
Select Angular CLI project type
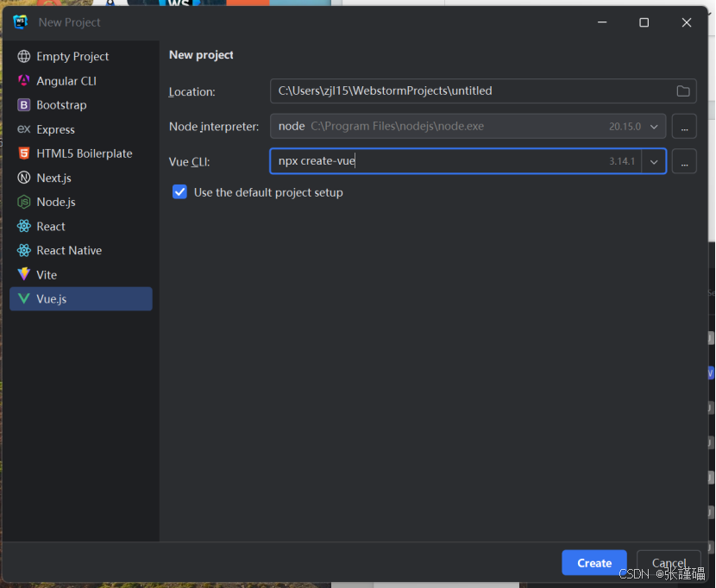[81, 81]
